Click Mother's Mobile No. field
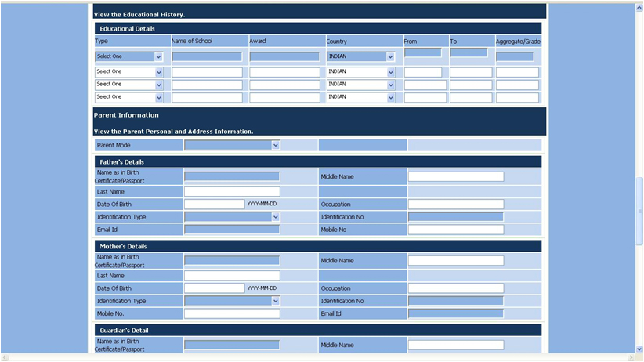644x362 pixels. (x=232, y=313)
